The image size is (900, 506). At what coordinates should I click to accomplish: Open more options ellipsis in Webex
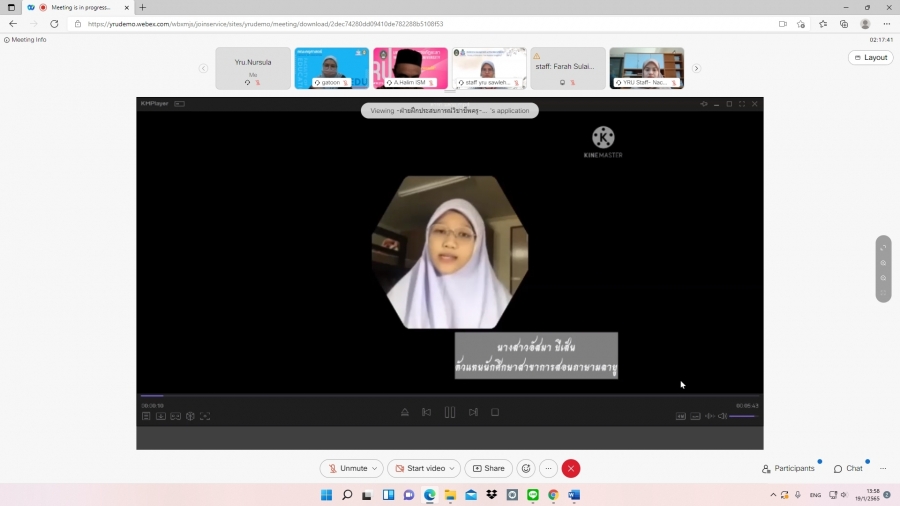[548, 468]
